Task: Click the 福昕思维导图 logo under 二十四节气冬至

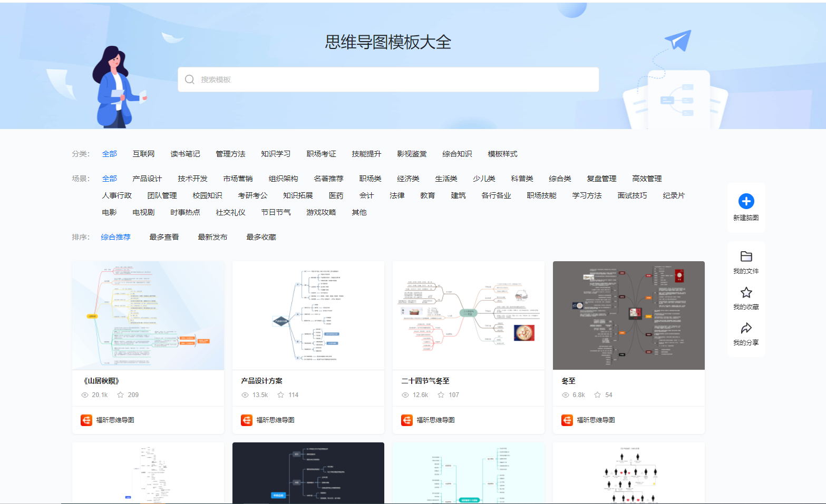Action: click(x=407, y=420)
